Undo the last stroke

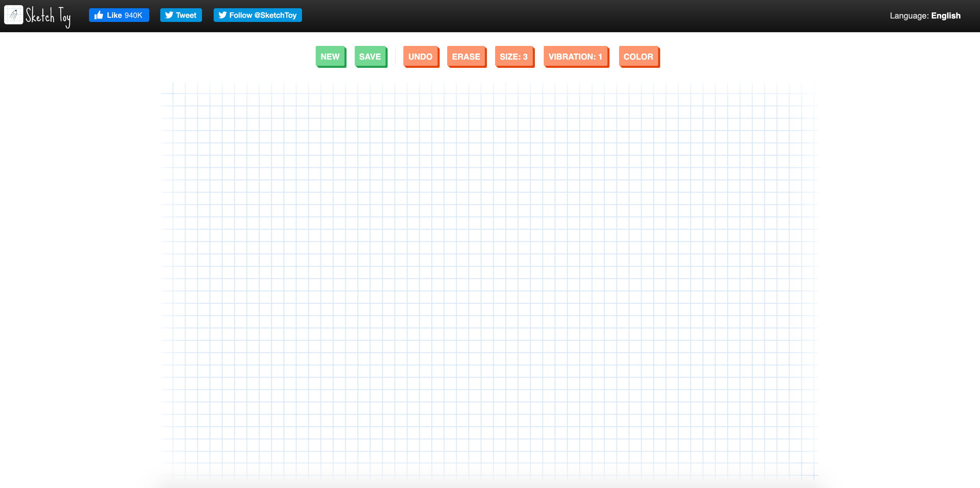[421, 57]
